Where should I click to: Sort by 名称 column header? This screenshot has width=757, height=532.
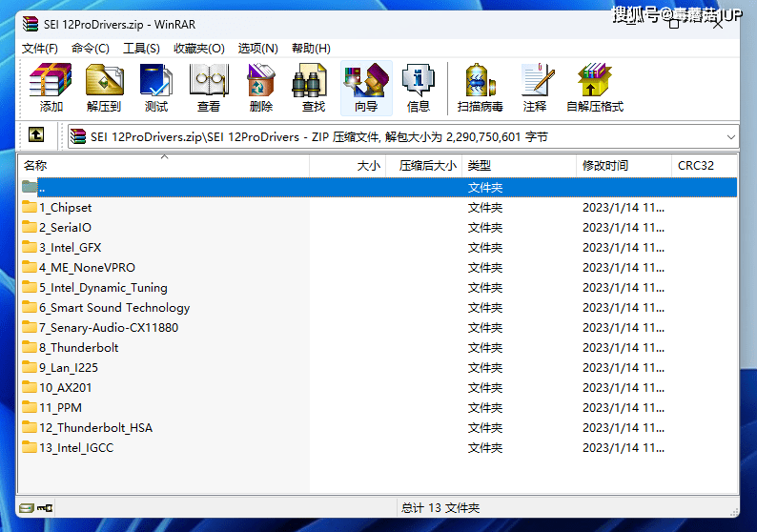click(x=164, y=166)
